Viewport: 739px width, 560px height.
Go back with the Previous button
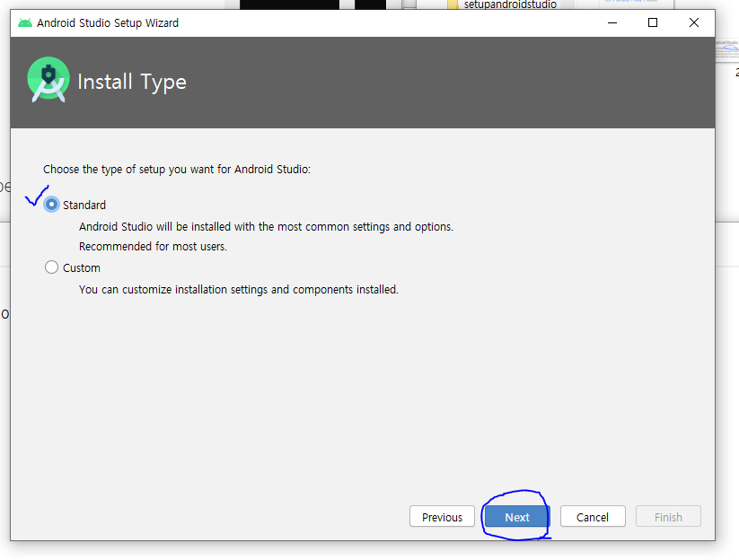pos(442,517)
